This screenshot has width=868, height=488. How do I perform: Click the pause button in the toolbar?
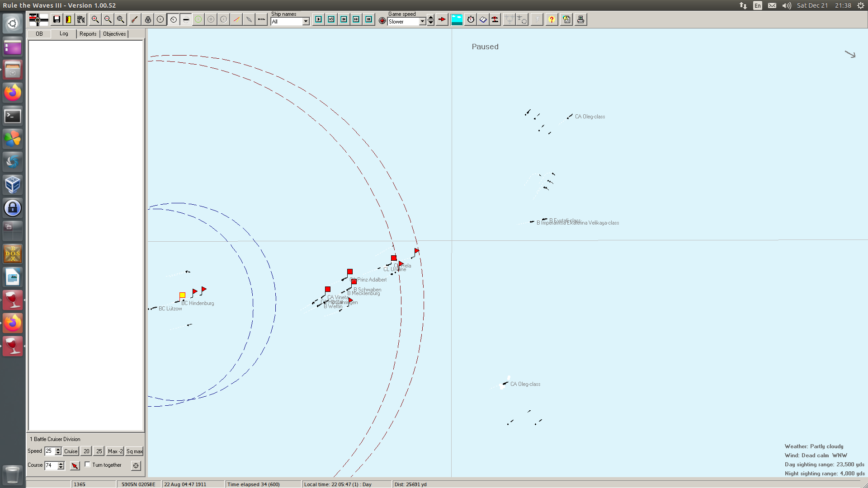(x=369, y=19)
